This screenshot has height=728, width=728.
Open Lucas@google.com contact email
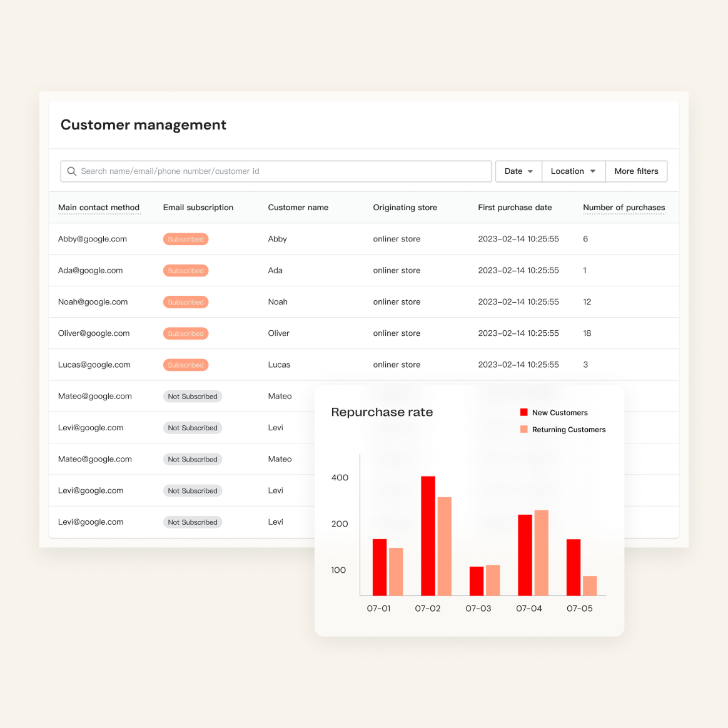tap(94, 365)
